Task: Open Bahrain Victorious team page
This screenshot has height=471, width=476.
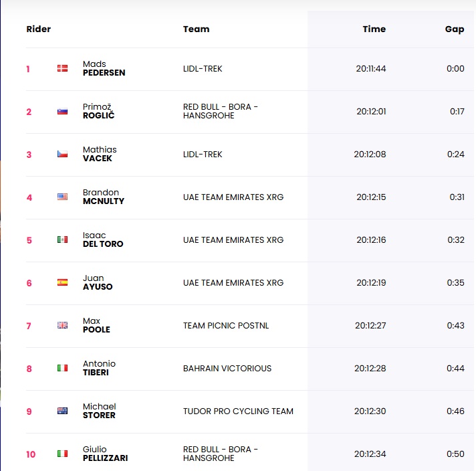Action: click(227, 368)
